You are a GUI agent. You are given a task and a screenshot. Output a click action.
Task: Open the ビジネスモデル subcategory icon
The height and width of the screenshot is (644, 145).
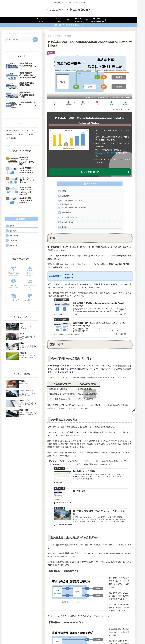(13, 271)
